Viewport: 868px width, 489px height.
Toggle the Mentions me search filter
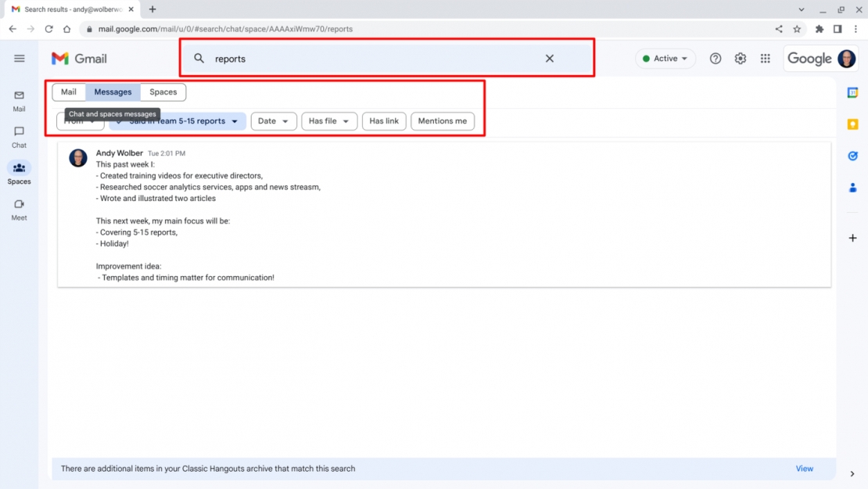click(443, 120)
